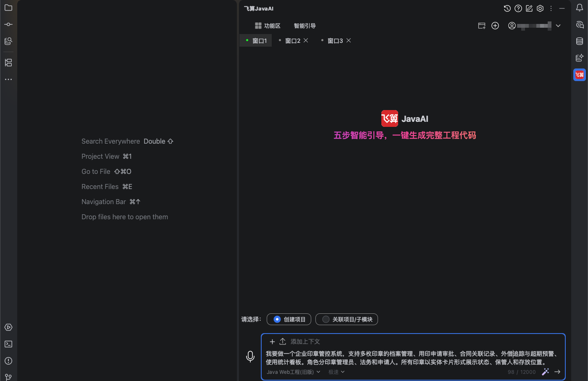Open the Database tool window
The width and height of the screenshot is (588, 381).
(580, 41)
